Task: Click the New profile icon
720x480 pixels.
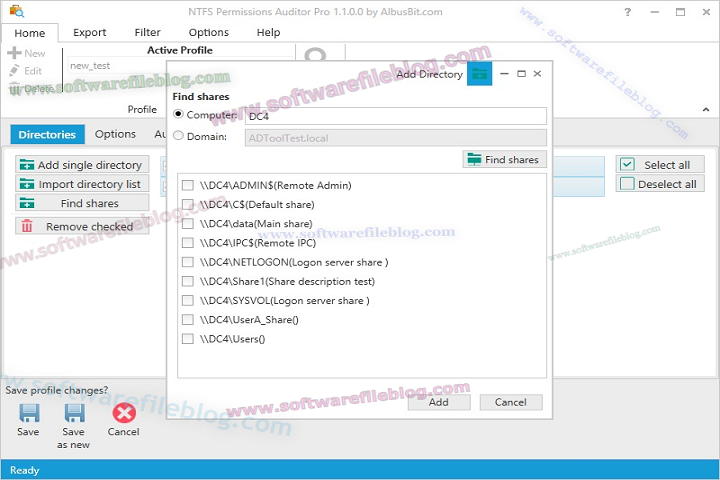Action: [14, 53]
